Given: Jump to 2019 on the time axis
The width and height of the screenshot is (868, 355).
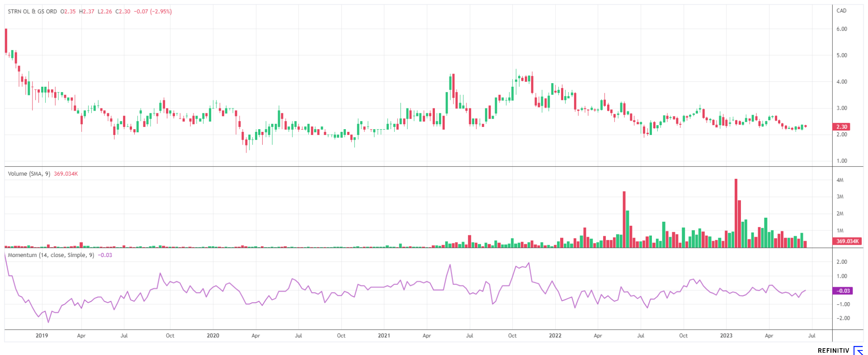Looking at the screenshot, I should 42,336.
